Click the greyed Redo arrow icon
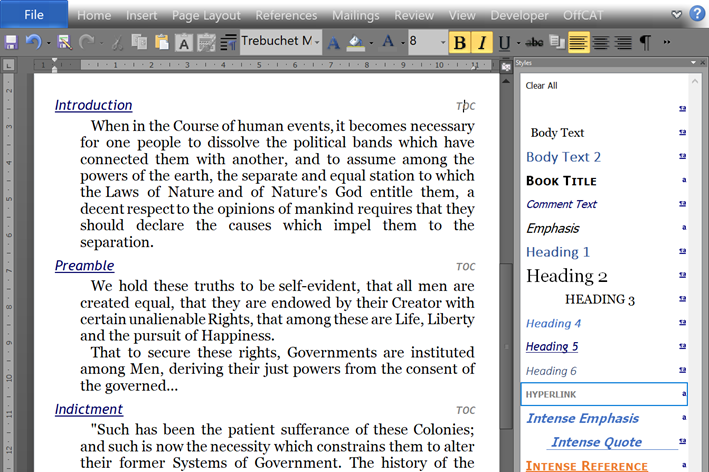This screenshot has height=472, width=709. [x=86, y=42]
